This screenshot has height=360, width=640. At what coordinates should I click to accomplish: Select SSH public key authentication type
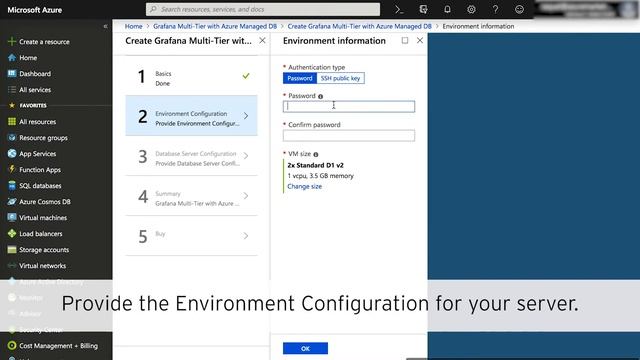pos(340,78)
